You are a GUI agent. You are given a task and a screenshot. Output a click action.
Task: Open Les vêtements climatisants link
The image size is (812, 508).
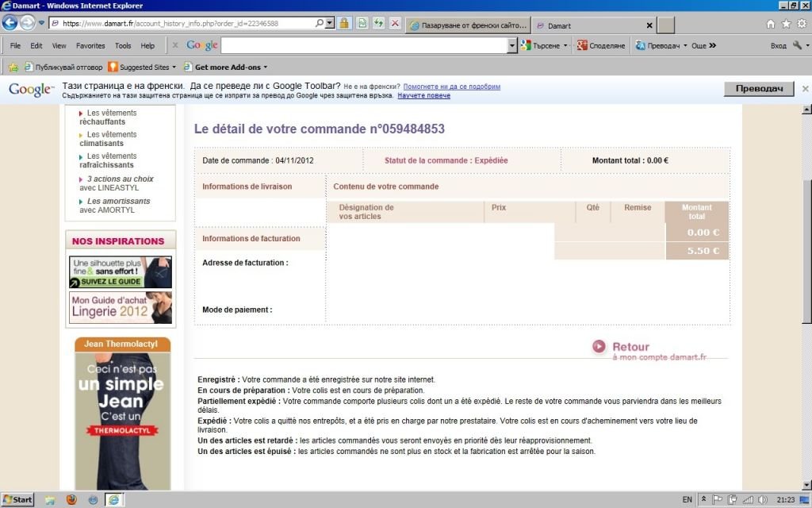click(x=108, y=139)
